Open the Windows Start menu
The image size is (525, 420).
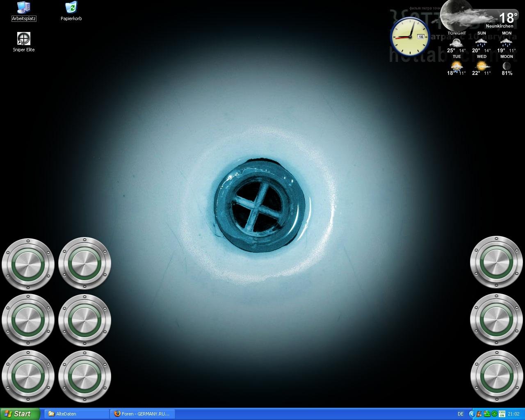click(20, 414)
